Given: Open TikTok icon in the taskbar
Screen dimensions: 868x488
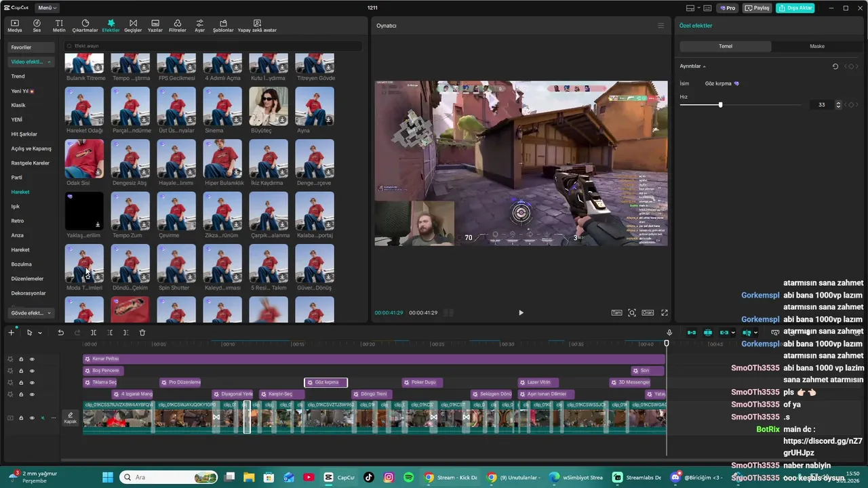Looking at the screenshot, I should point(368,477).
